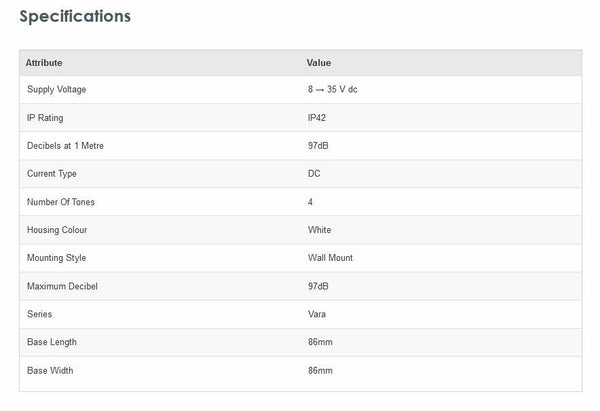Select the Supply Voltage attribute cell
The height and width of the screenshot is (411, 600).
click(x=57, y=90)
